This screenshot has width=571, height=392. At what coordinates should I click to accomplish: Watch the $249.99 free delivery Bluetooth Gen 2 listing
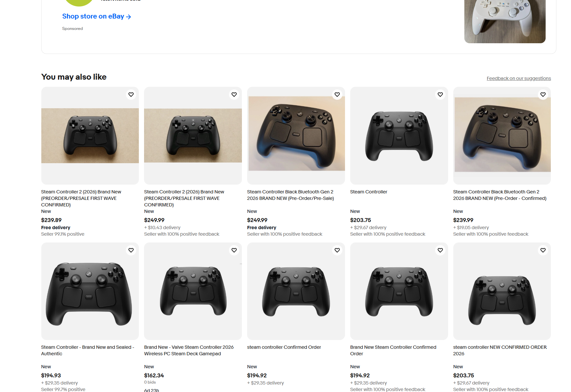pyautogui.click(x=337, y=95)
